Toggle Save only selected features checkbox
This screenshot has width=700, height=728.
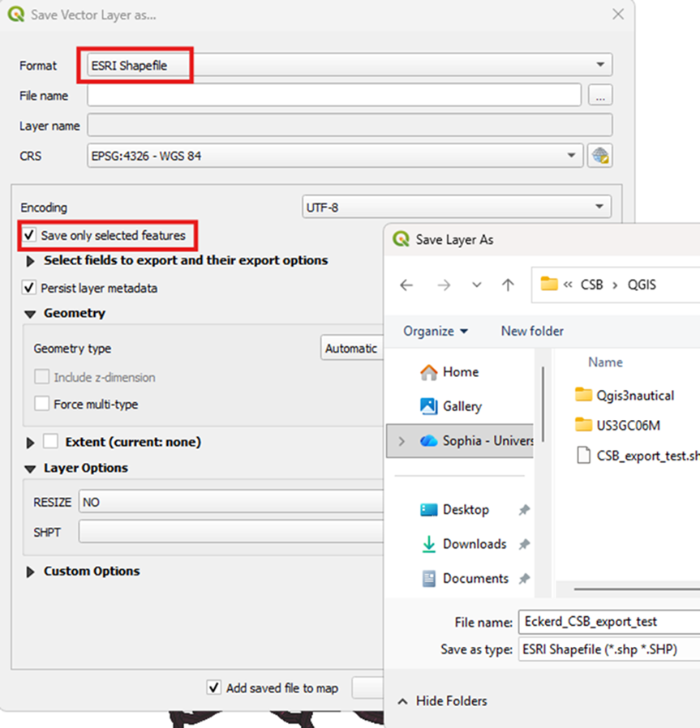30,236
